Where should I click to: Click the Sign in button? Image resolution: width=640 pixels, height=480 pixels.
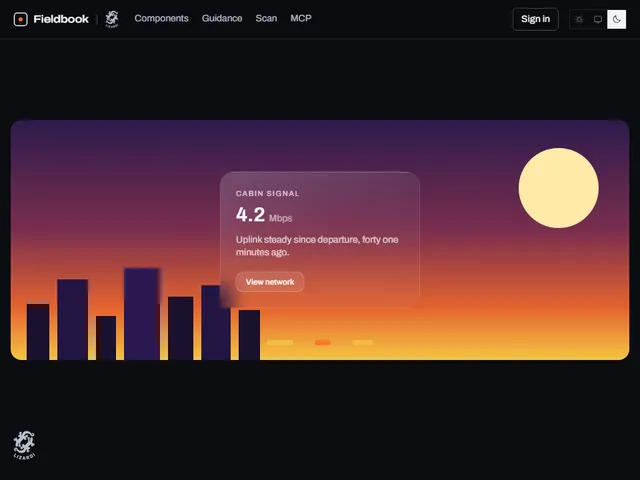pos(536,19)
